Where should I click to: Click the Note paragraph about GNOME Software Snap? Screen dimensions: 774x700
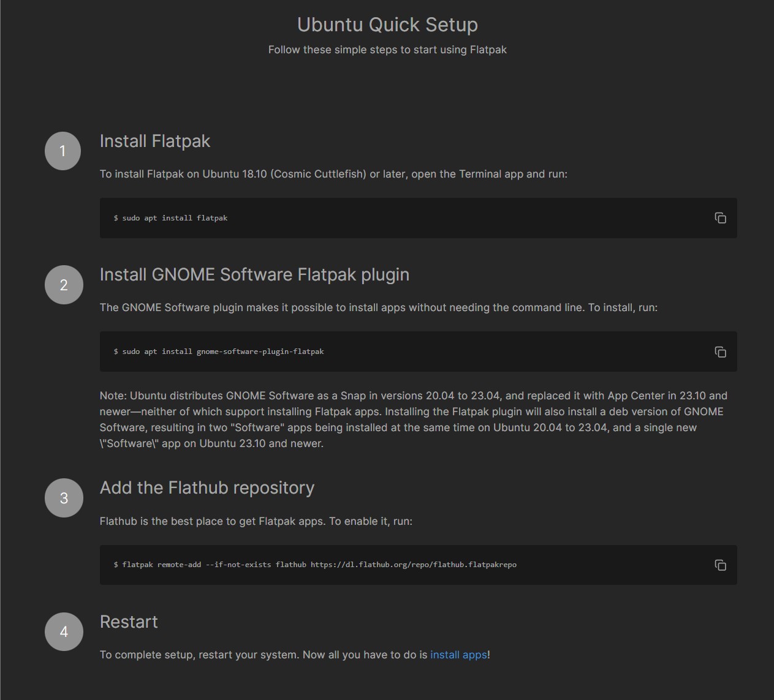[x=411, y=420]
